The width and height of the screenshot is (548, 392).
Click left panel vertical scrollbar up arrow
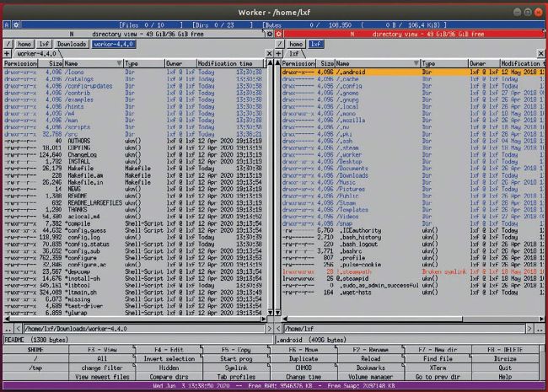pos(270,63)
